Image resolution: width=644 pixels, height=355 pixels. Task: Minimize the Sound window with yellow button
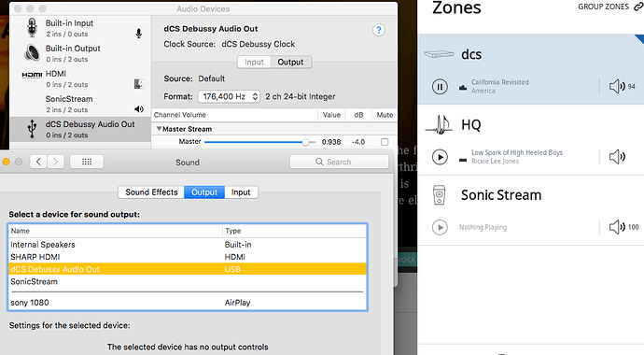[7, 162]
